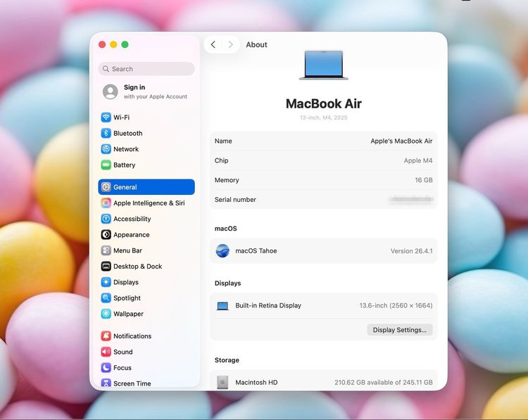Click the Displays section heading in About
528x420 pixels.
coord(227,283)
